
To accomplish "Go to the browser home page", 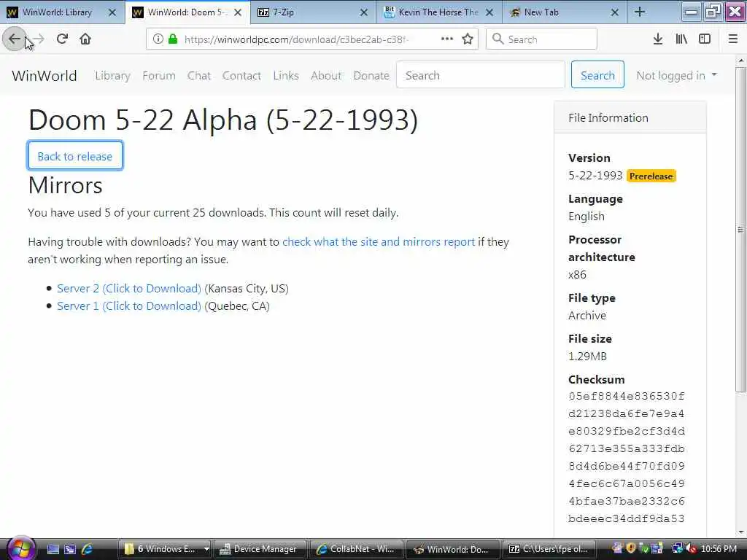I will [x=85, y=39].
